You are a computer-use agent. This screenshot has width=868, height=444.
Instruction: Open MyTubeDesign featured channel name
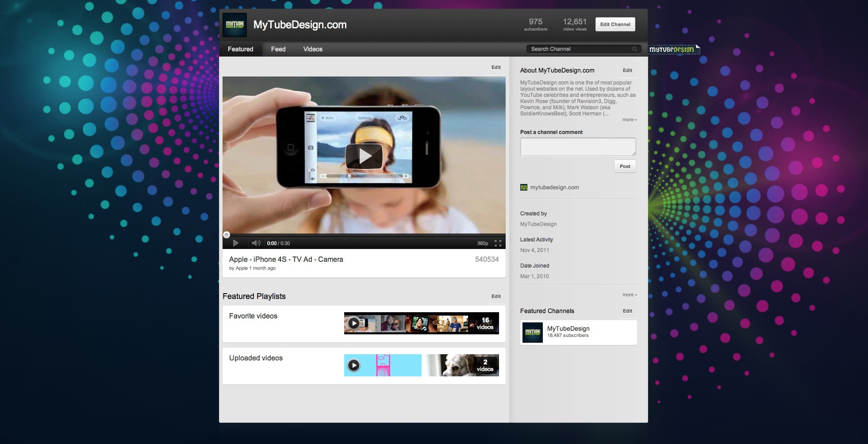568,329
